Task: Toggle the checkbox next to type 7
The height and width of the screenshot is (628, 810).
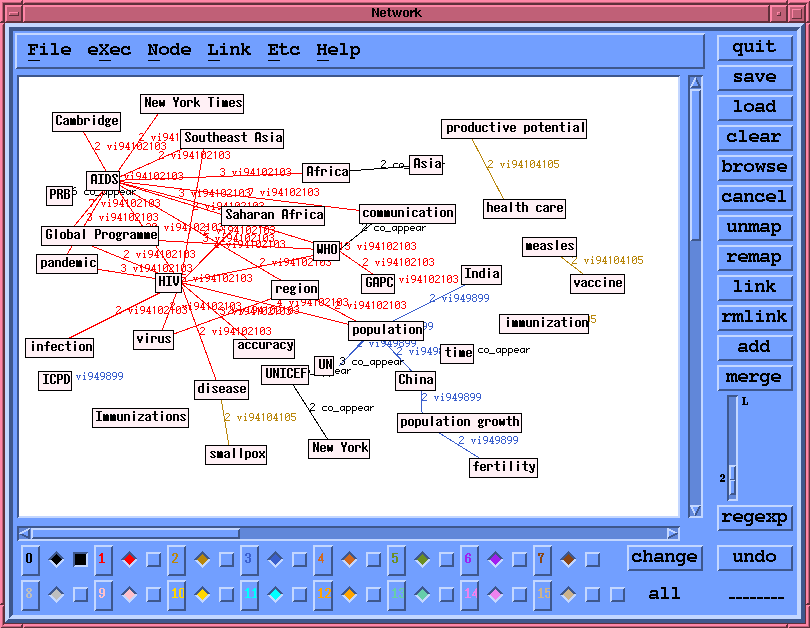Action: (592, 559)
